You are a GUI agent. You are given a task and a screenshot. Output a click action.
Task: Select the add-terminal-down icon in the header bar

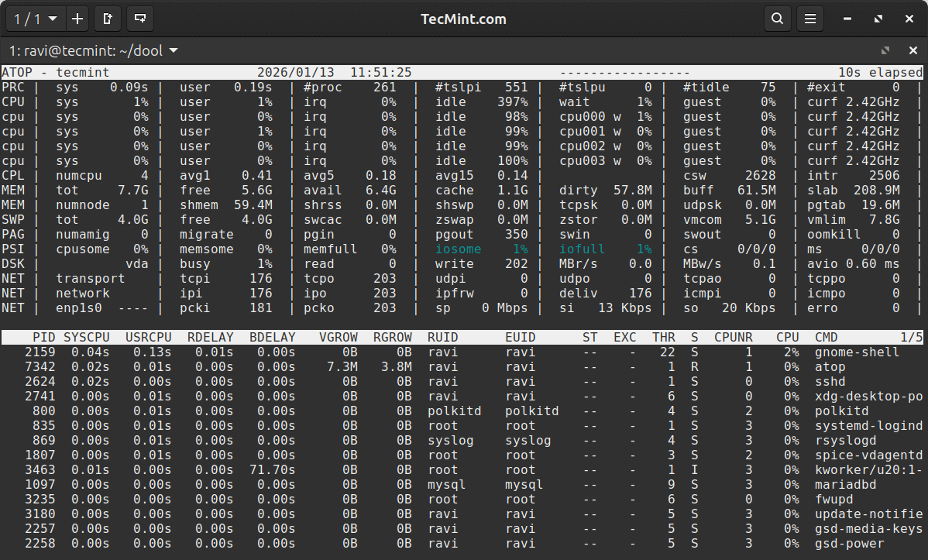[139, 19]
